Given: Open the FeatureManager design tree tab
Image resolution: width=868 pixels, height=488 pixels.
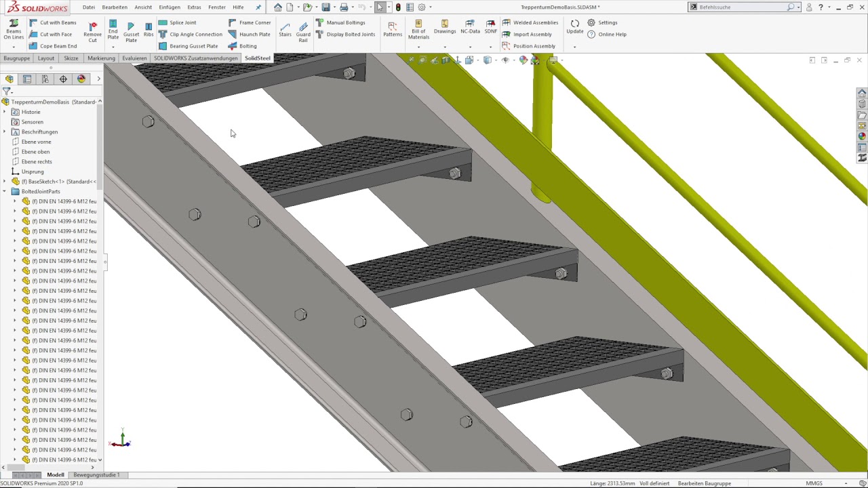Looking at the screenshot, I should coord(9,79).
